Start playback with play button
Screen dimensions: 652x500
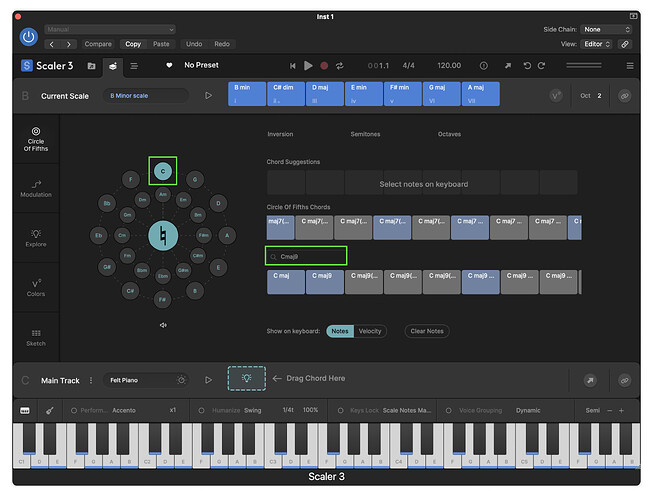click(x=308, y=66)
